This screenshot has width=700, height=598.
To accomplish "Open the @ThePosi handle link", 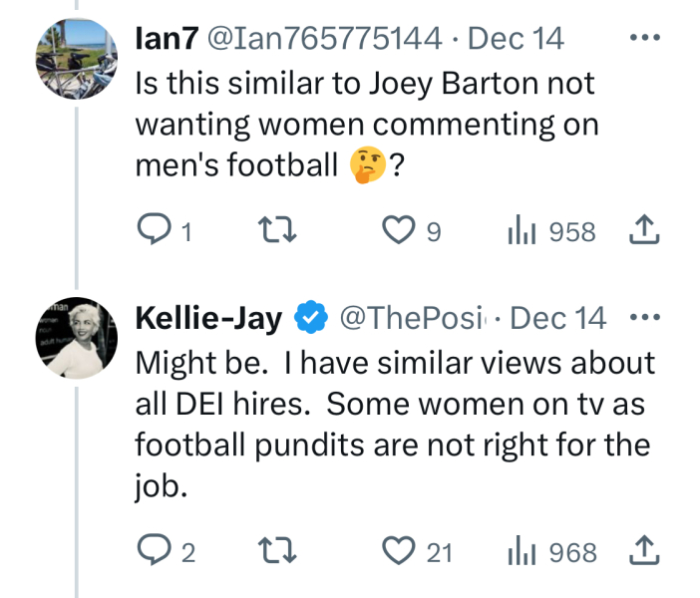I will click(417, 318).
